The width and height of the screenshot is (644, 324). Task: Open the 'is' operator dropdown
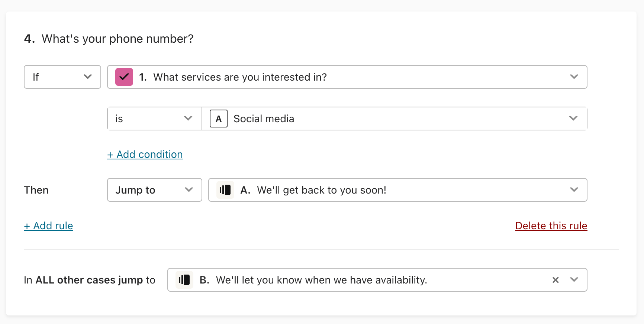[155, 119]
